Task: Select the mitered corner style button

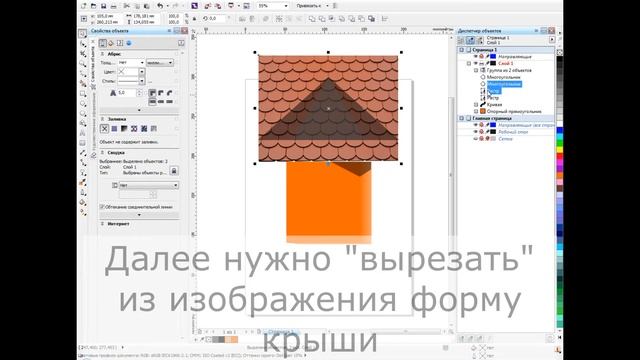Action: pos(152,93)
